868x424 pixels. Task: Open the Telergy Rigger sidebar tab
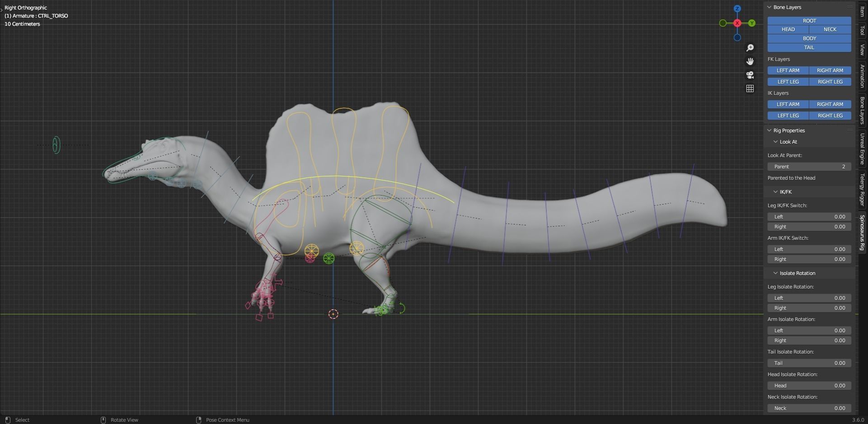tap(862, 190)
